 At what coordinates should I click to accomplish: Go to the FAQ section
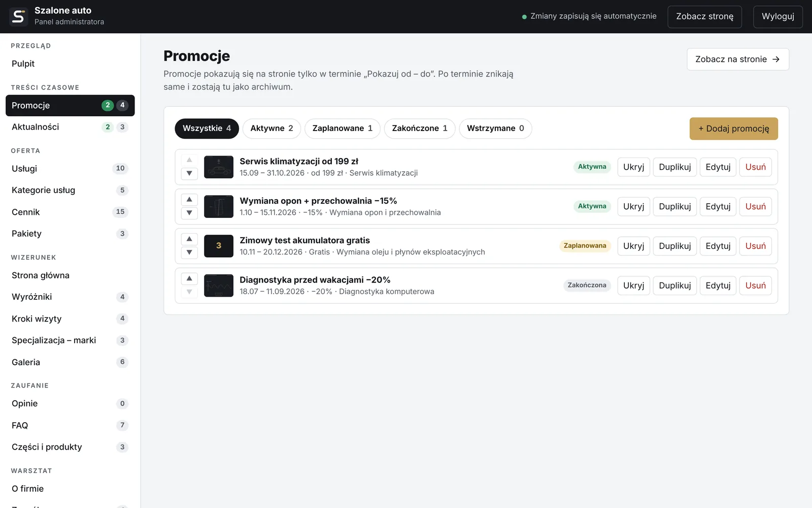[x=70, y=425]
